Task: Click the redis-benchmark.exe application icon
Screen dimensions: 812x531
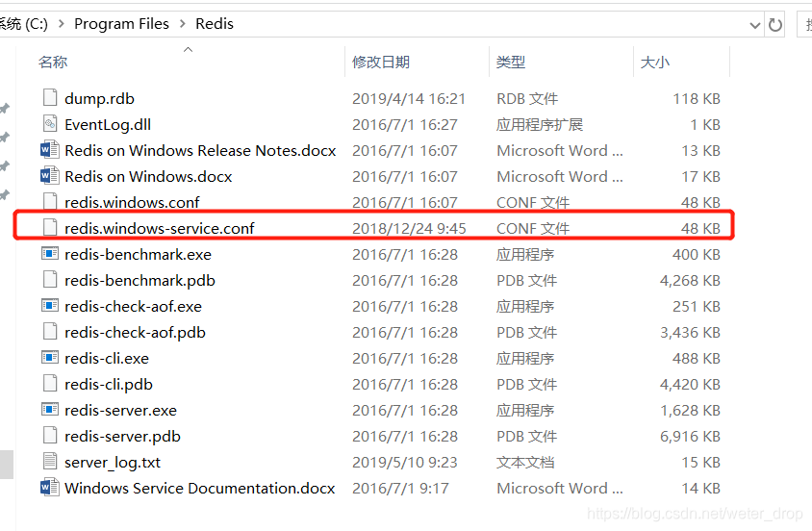Action: [x=50, y=253]
